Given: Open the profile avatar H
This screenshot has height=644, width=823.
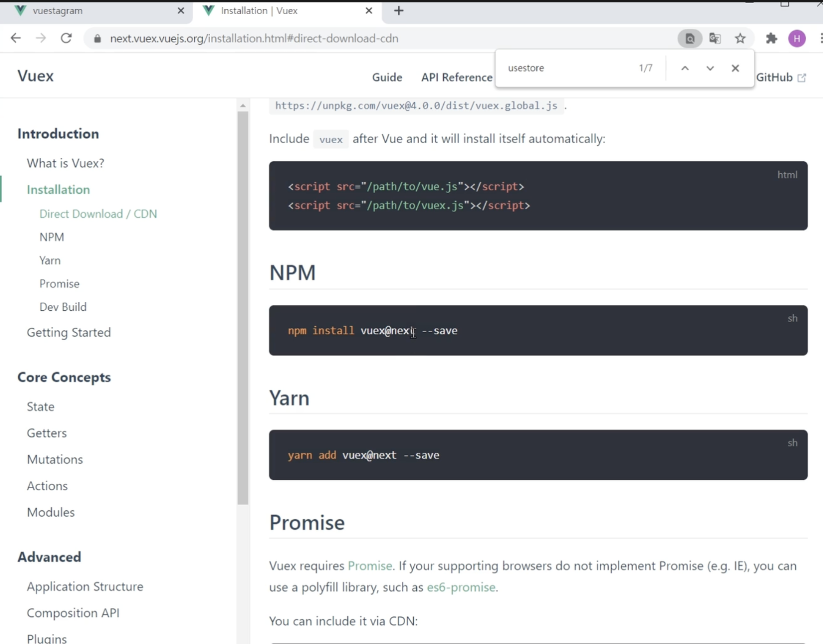Looking at the screenshot, I should 797,39.
